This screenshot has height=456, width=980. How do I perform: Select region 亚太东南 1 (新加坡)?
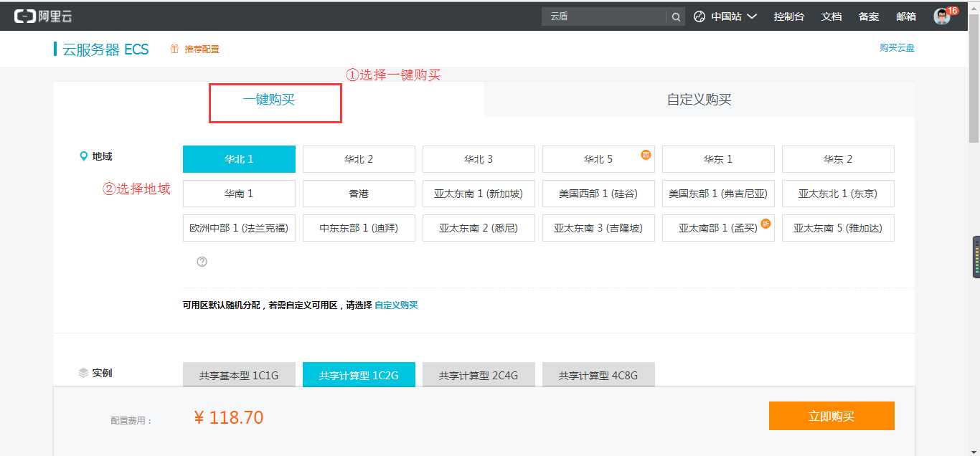click(479, 194)
